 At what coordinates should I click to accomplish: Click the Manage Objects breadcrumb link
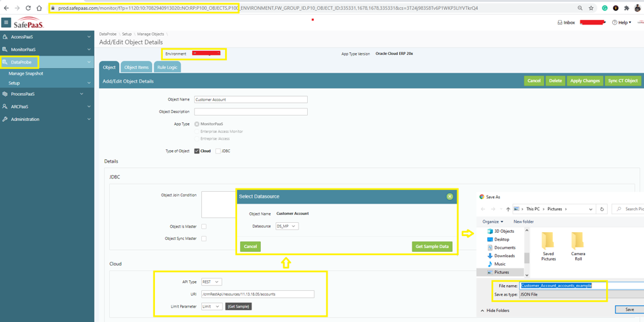(x=150, y=34)
